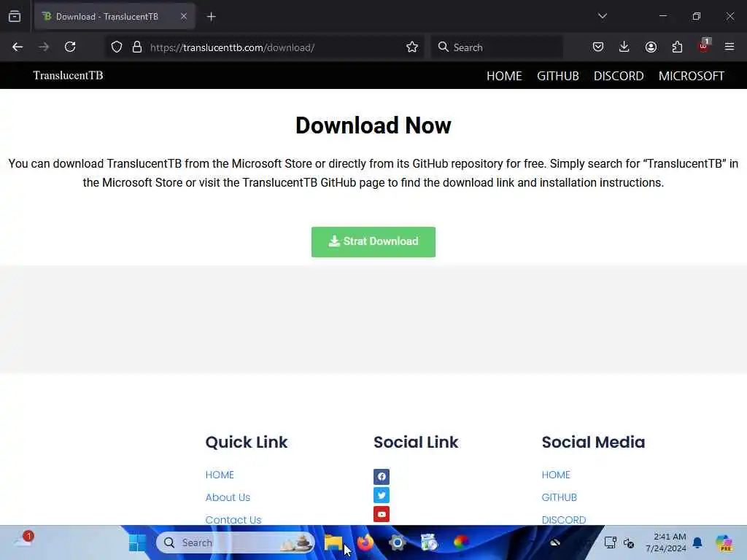Image resolution: width=747 pixels, height=560 pixels.
Task: Click the Firefox taskbar icon
Action: 365,542
